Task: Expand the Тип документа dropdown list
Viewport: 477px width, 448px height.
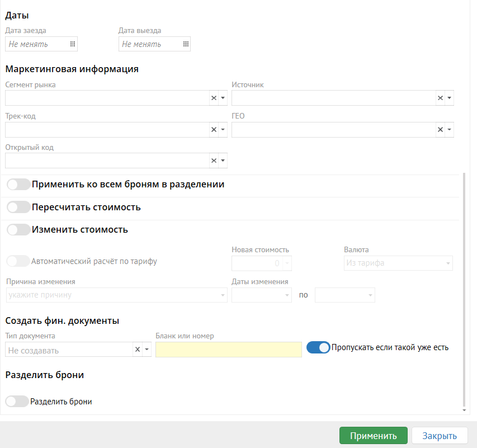Action: click(147, 350)
